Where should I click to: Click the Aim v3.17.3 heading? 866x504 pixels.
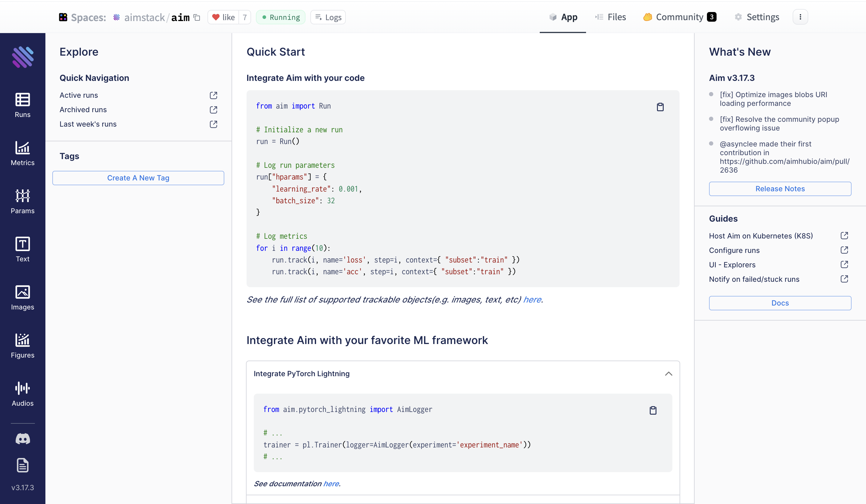(x=732, y=78)
